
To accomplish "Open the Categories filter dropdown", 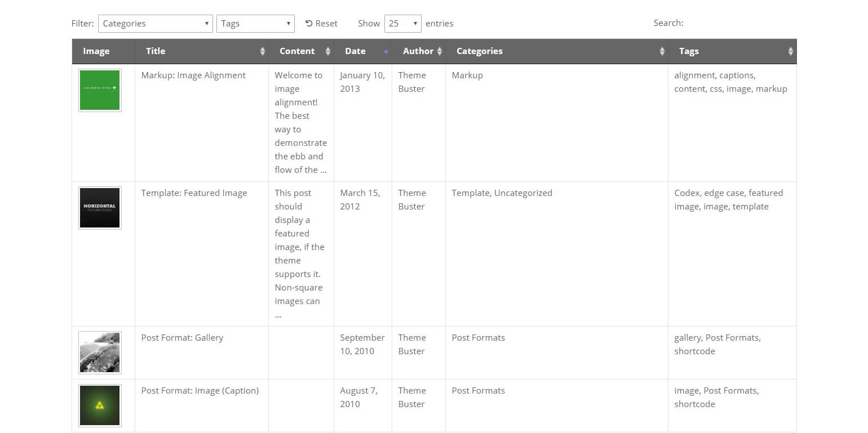I will point(155,23).
